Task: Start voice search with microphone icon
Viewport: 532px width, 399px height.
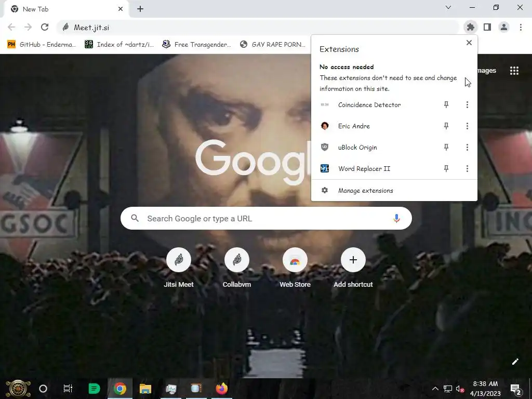Action: pyautogui.click(x=396, y=219)
